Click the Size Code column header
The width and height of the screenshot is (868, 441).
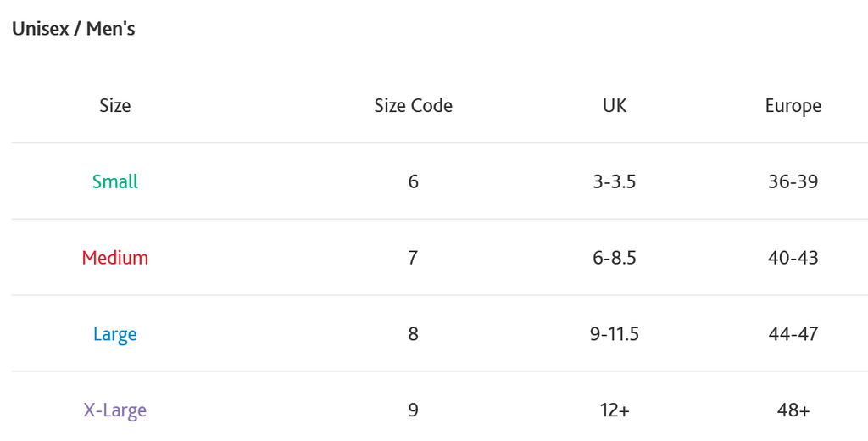pos(413,105)
